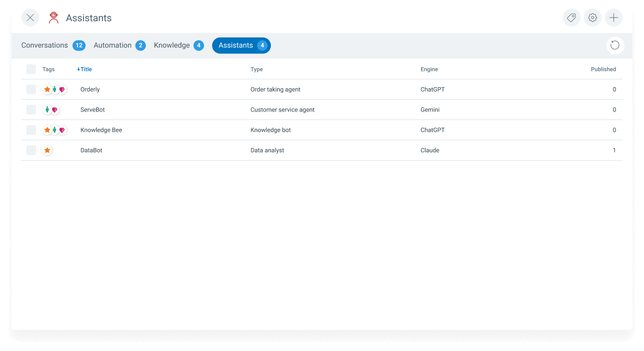The width and height of the screenshot is (644, 351).
Task: Click the pink heart tag on ServeBot
Action: click(54, 110)
